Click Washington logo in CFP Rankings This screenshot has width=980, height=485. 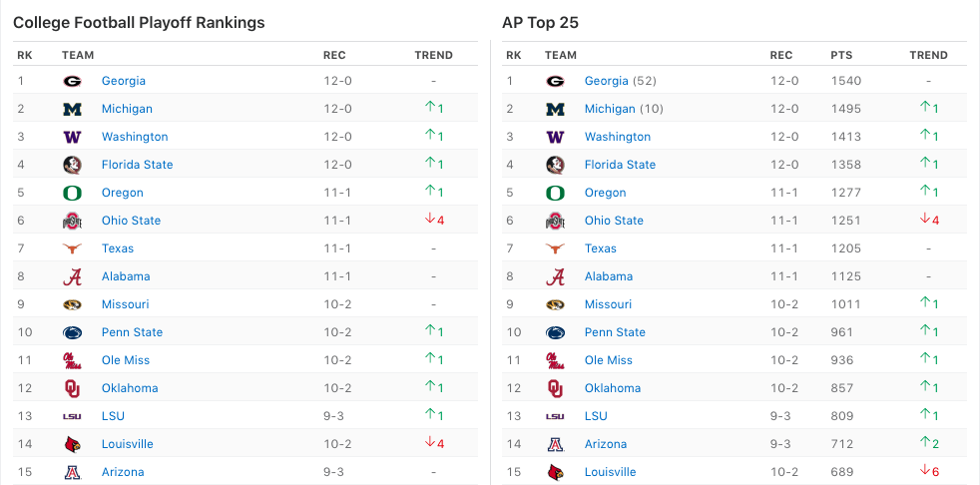[x=72, y=137]
